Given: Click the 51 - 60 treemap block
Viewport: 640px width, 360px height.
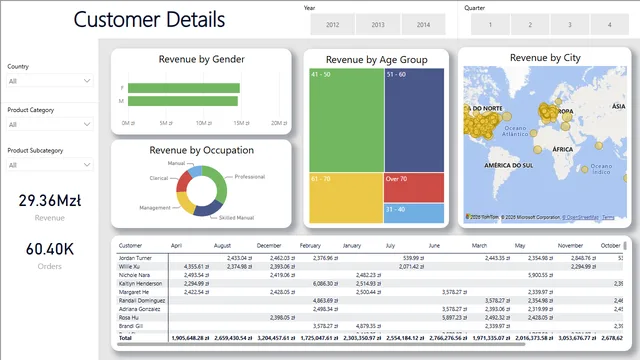Looking at the screenshot, I should (414, 120).
